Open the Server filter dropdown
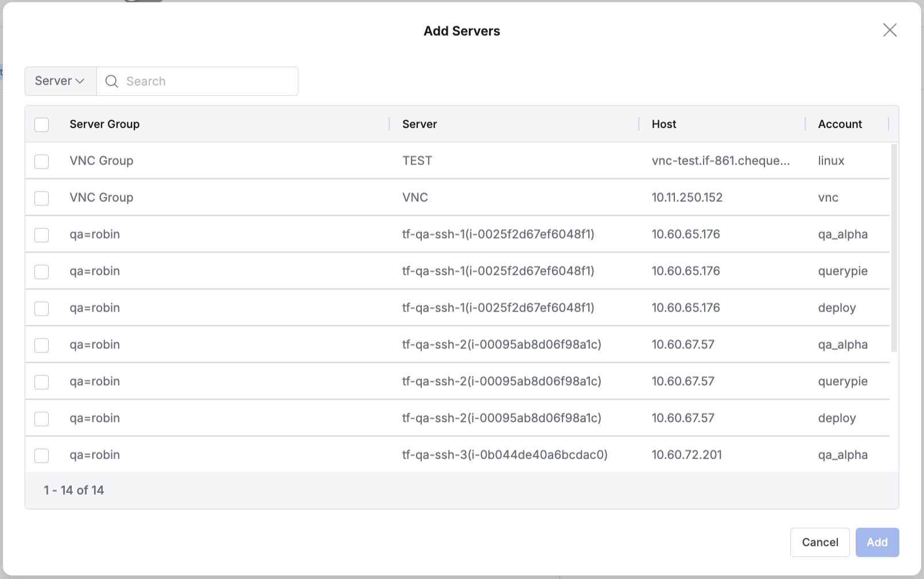The image size is (924, 579). point(60,81)
